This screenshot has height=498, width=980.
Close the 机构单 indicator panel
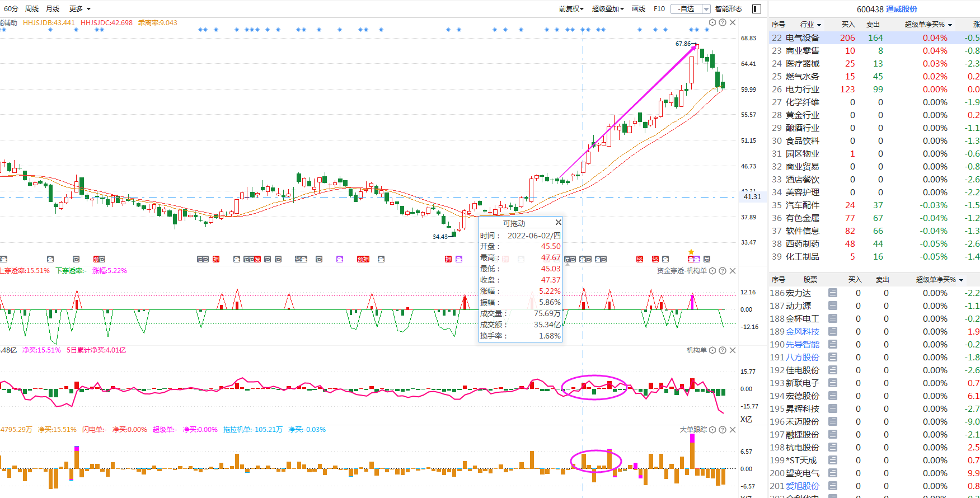click(x=733, y=350)
